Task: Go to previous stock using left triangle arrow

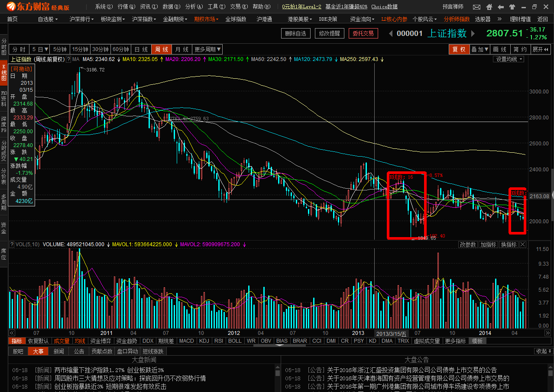Action: coord(391,34)
